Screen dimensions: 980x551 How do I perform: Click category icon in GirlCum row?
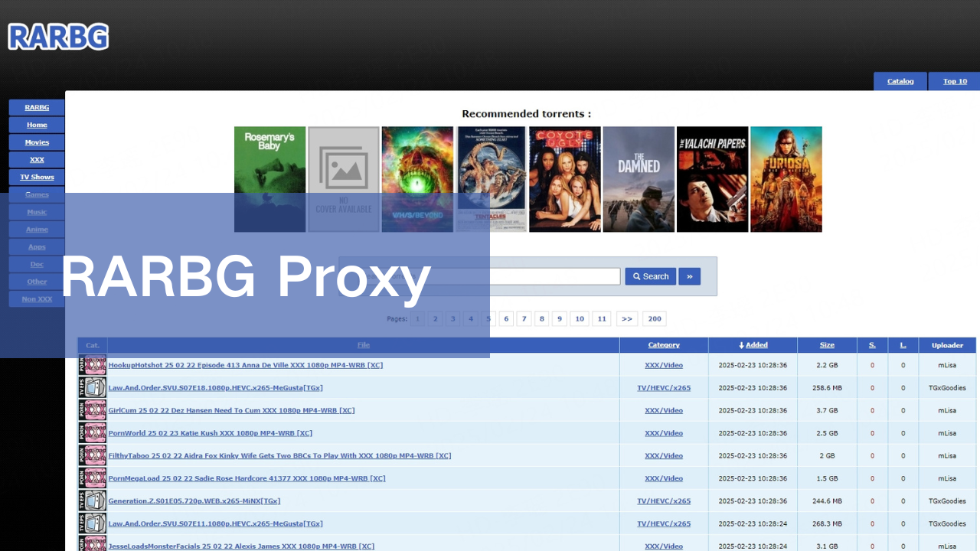(93, 410)
